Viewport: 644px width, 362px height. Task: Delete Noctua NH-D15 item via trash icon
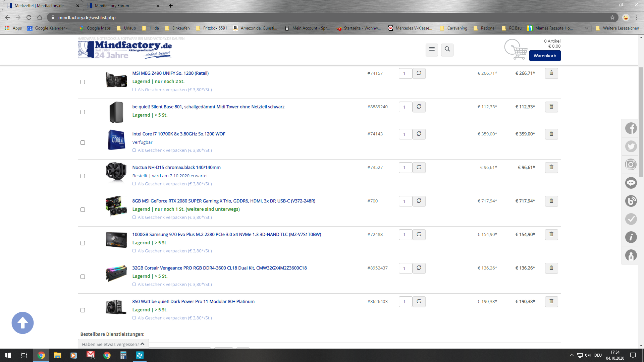[x=551, y=167]
